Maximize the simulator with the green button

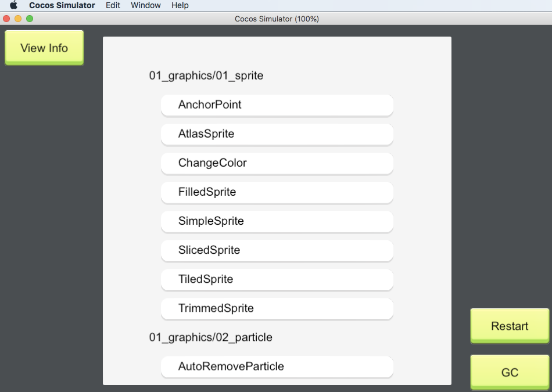click(x=30, y=19)
